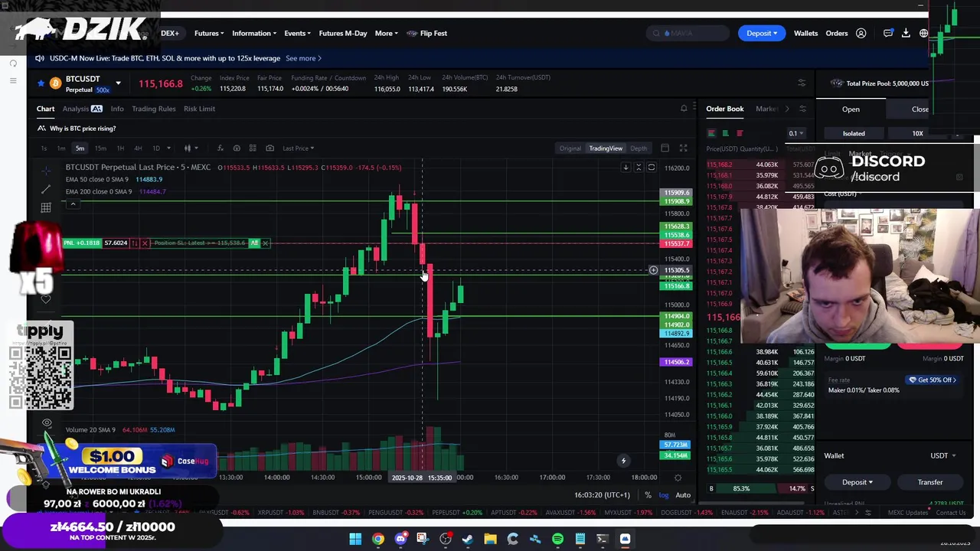Open the Events menu
Viewport: 980px width, 551px height.
[x=297, y=33]
